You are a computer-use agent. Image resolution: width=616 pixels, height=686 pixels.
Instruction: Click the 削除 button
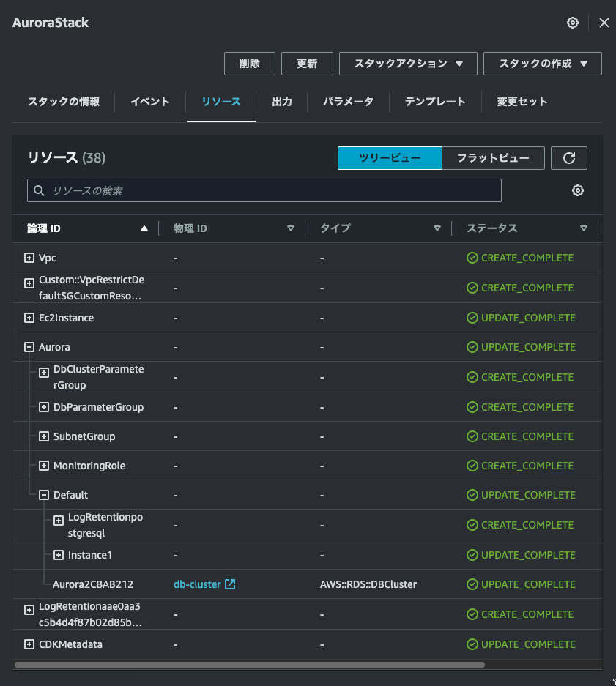(250, 64)
